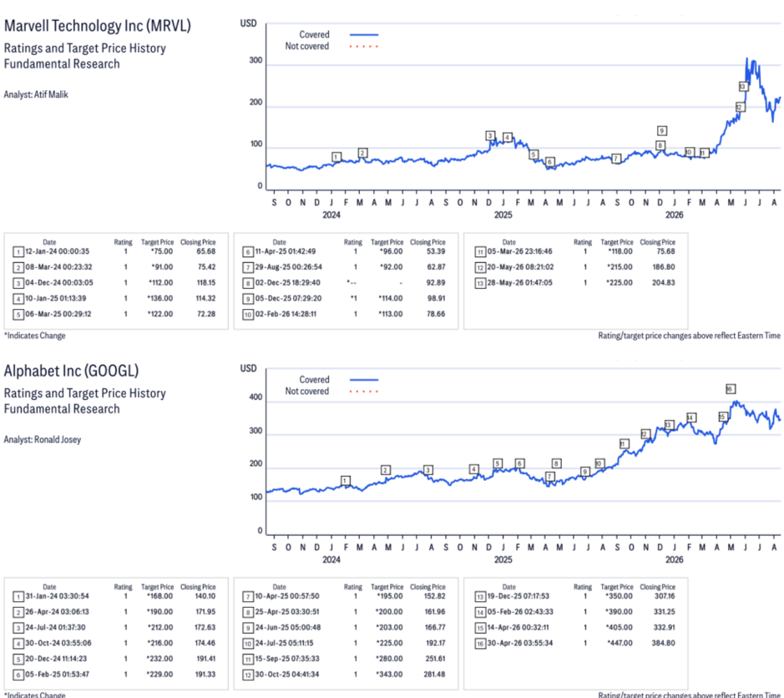Select Alphabet table date 15-Sep-25 07:35:33

coord(287,659)
